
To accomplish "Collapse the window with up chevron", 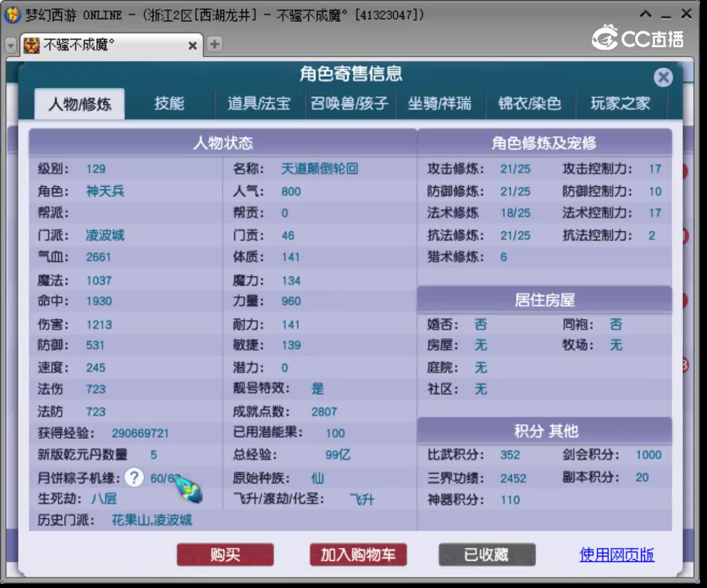I will [x=645, y=14].
